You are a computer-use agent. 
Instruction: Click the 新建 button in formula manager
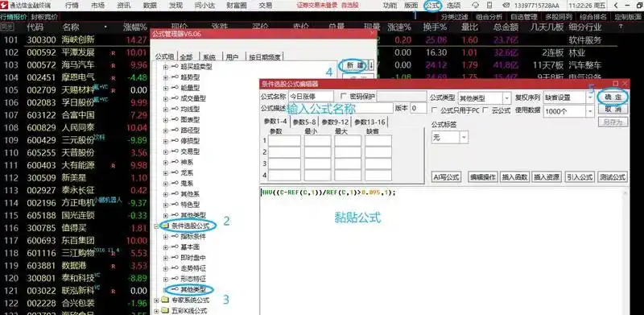355,65
